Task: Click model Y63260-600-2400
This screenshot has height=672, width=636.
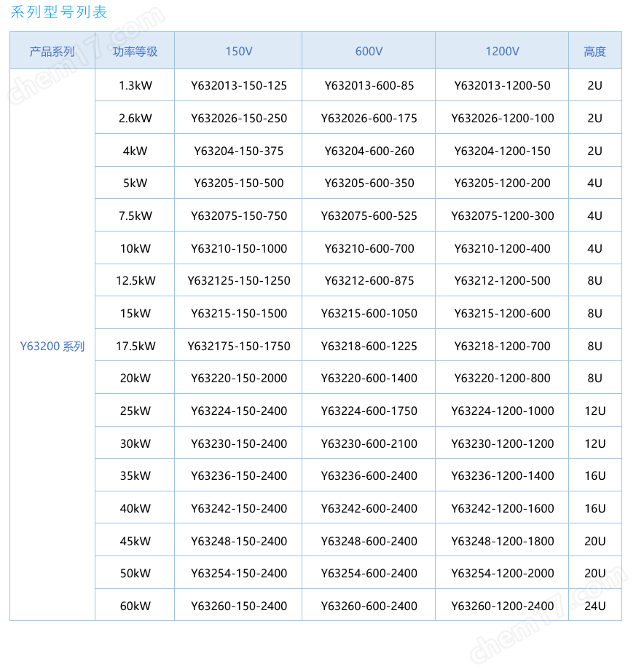Action: pos(369,606)
